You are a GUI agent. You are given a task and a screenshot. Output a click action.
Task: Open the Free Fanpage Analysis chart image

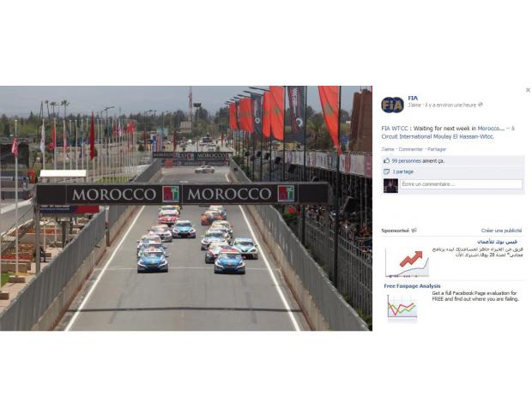coord(402,306)
